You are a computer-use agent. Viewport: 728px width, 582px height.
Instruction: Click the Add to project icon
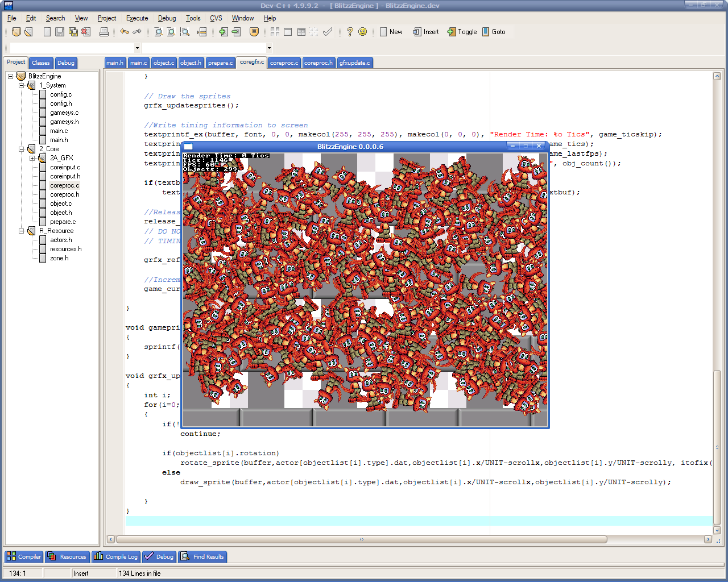click(224, 32)
